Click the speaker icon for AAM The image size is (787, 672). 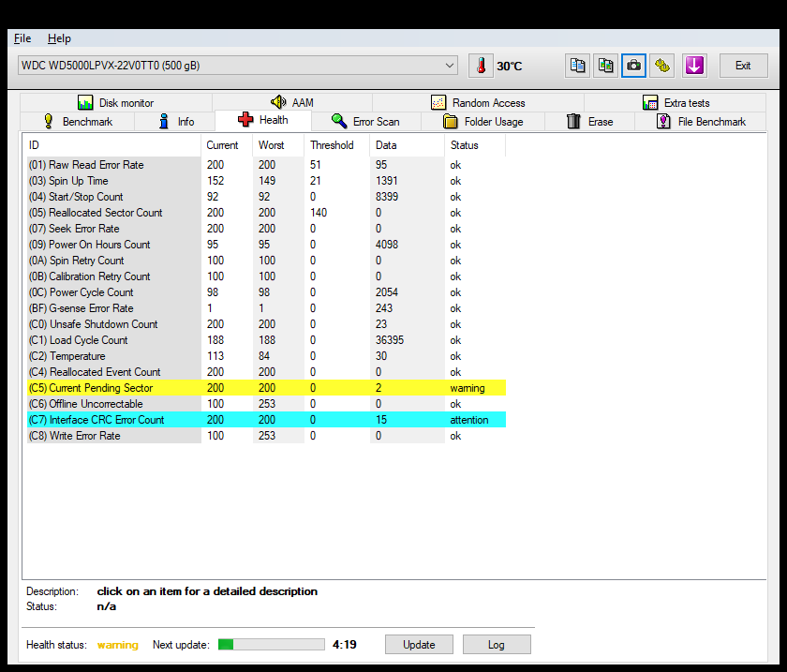[x=278, y=102]
